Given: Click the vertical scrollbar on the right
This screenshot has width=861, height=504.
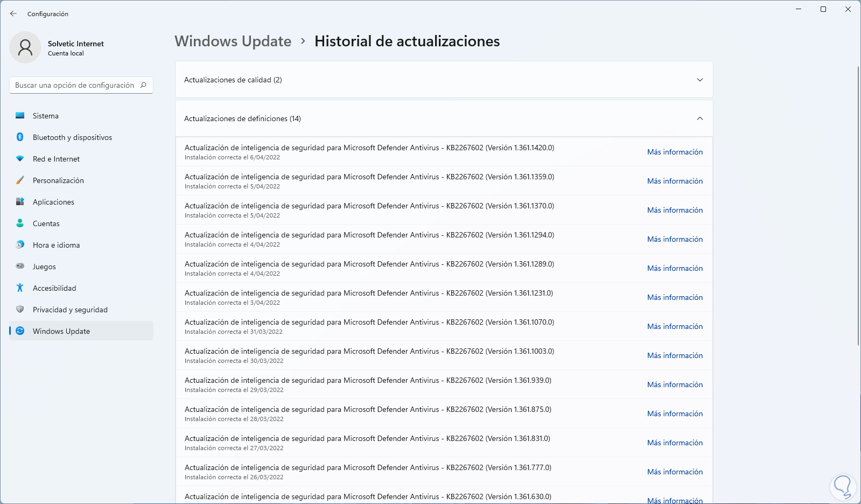Looking at the screenshot, I should pyautogui.click(x=858, y=205).
